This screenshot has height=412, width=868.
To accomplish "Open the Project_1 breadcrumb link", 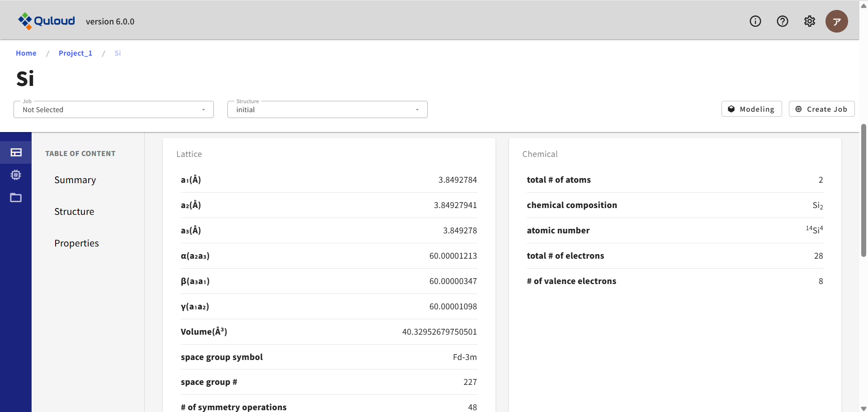I will pyautogui.click(x=75, y=53).
